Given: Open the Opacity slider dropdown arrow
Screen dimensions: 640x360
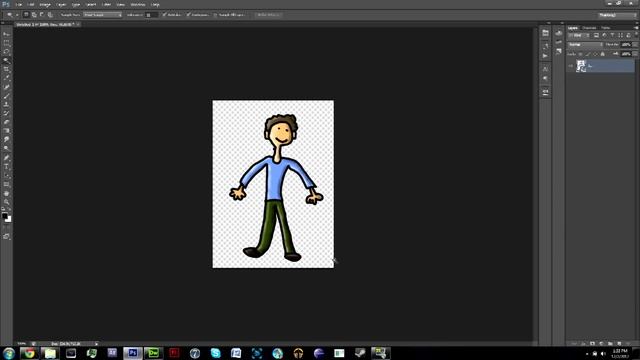Looking at the screenshot, I should coord(635,44).
